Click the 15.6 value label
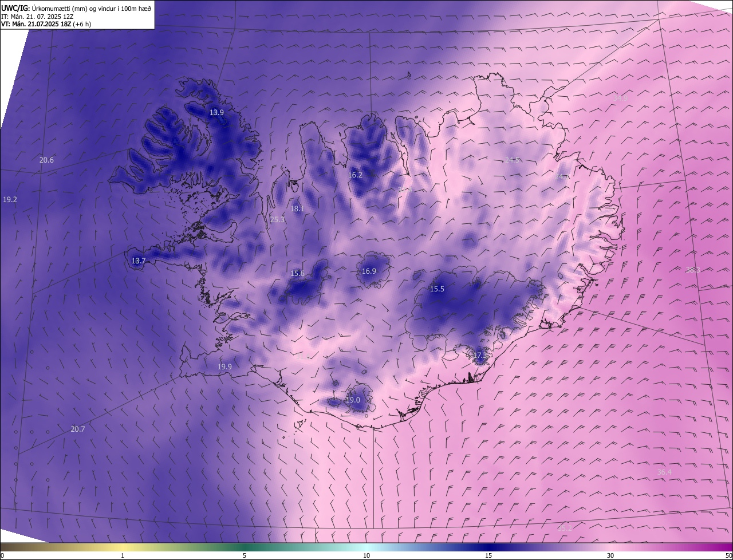 coord(298,274)
